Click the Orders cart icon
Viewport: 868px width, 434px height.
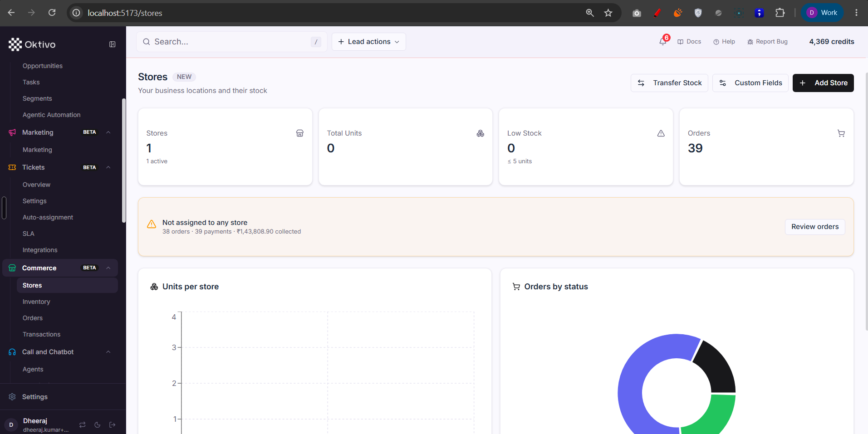[x=841, y=133]
